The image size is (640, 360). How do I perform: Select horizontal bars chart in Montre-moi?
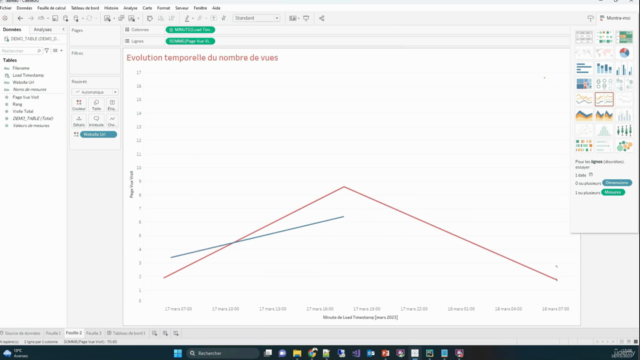[584, 68]
